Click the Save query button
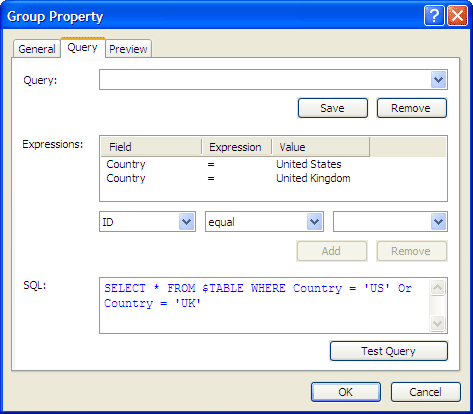 coord(333,108)
